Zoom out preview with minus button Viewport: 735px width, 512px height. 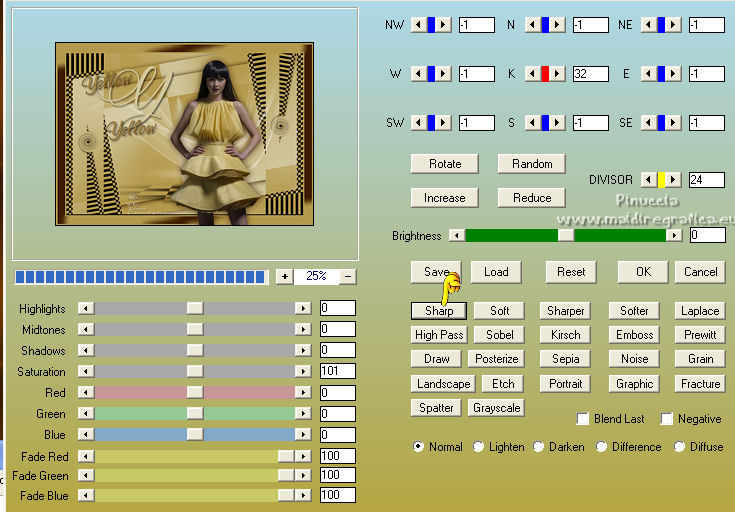pos(348,277)
